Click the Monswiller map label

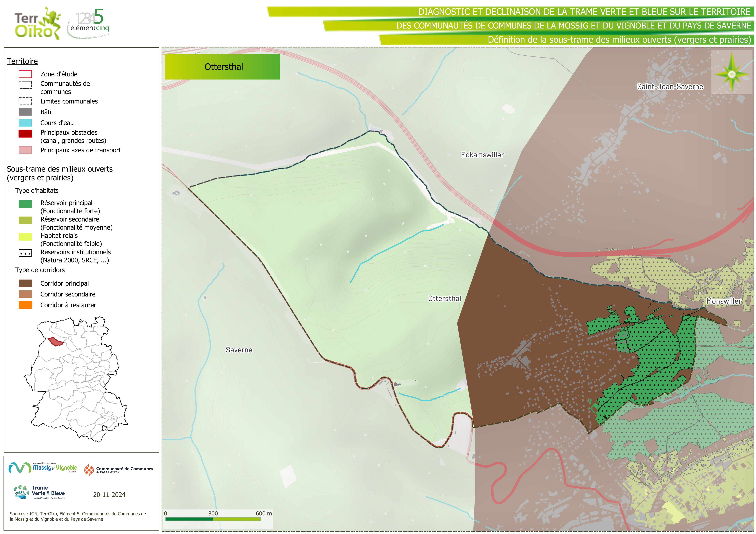pos(724,301)
